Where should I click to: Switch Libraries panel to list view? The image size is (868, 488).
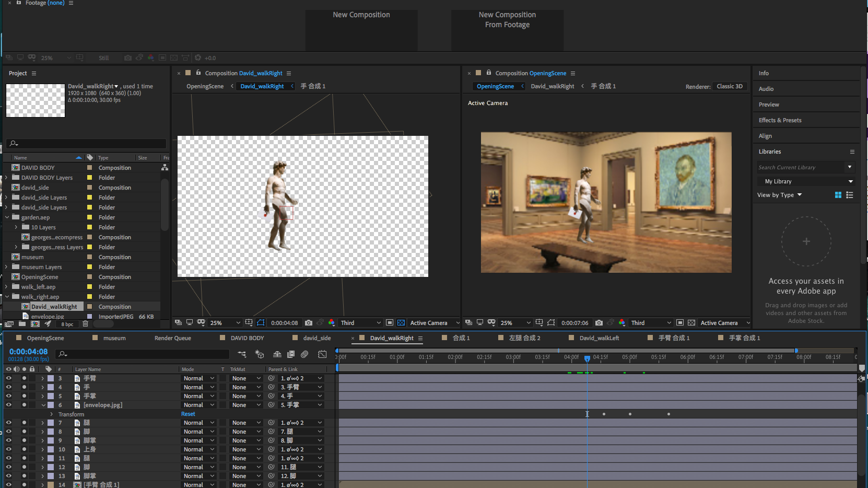coord(850,195)
